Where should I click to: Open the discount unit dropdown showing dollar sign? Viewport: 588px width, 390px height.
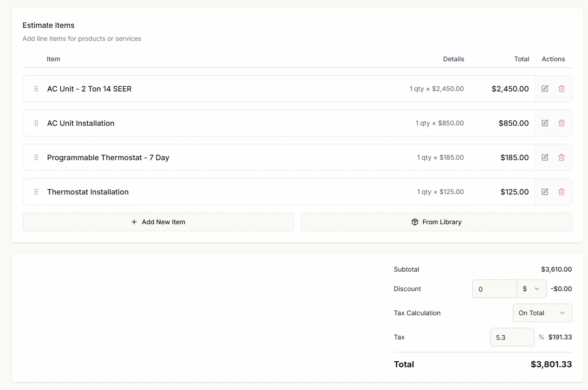point(531,288)
